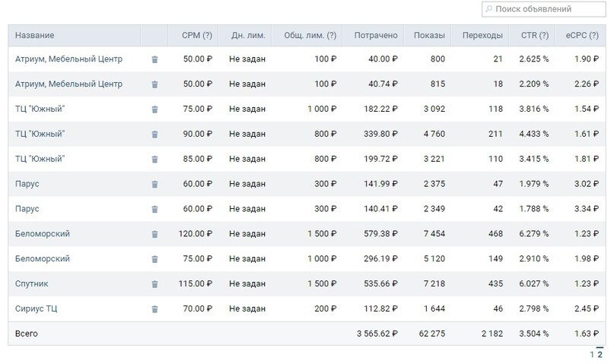The width and height of the screenshot is (614, 364).
Task: Open the Спутник ad link
Action: click(x=31, y=284)
